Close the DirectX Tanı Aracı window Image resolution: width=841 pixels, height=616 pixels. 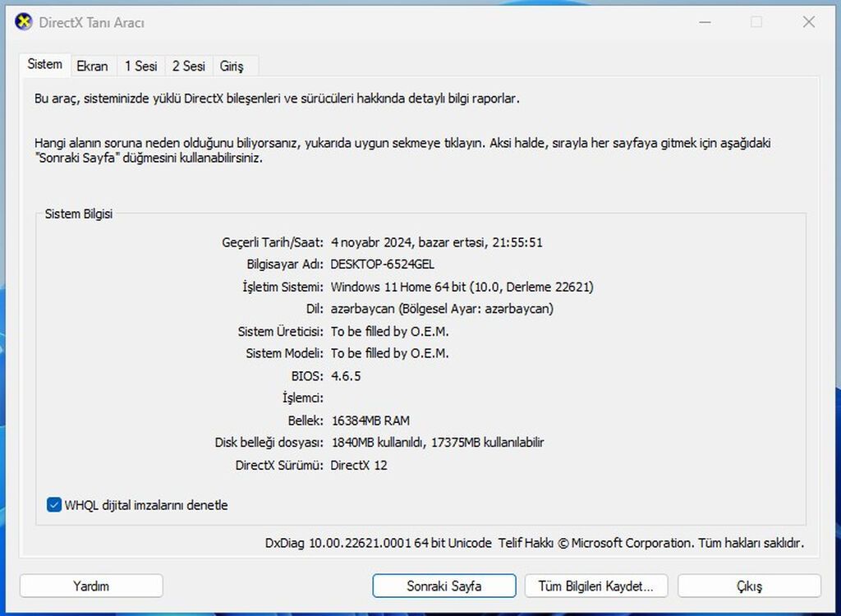[x=809, y=22]
